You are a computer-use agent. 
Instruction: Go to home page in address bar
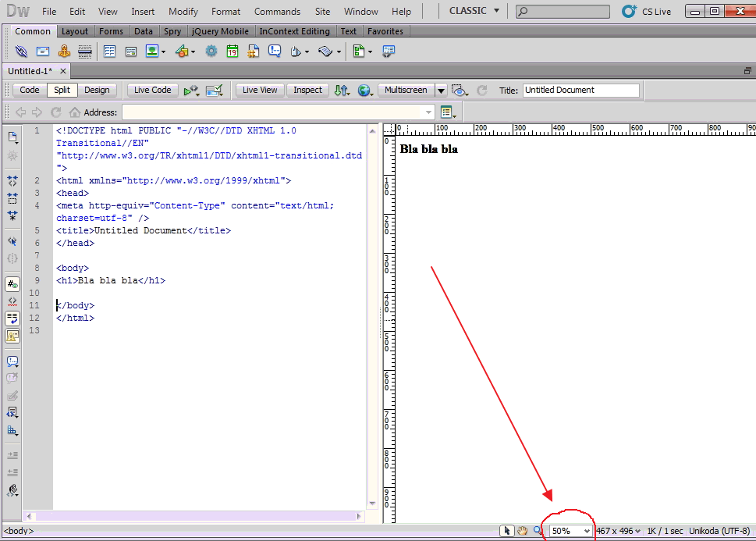coord(74,112)
